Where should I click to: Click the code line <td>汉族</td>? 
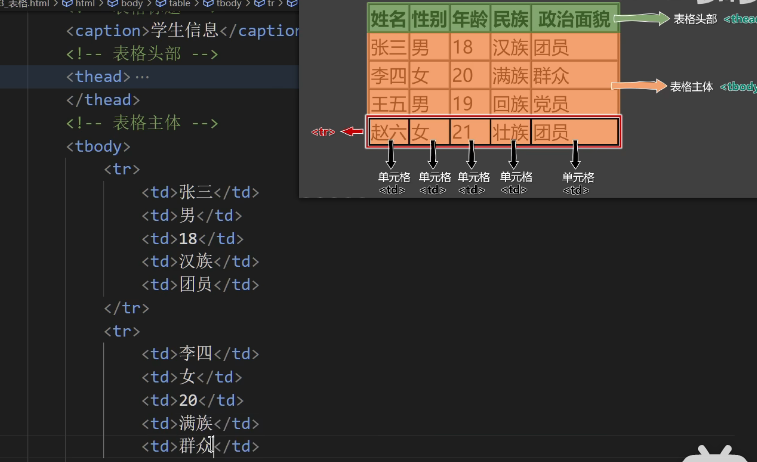pos(200,261)
